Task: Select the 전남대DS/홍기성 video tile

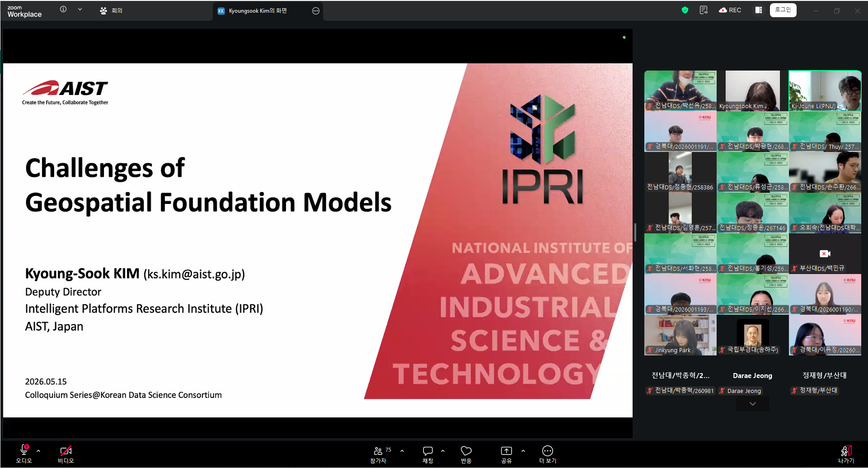Action: (x=753, y=253)
